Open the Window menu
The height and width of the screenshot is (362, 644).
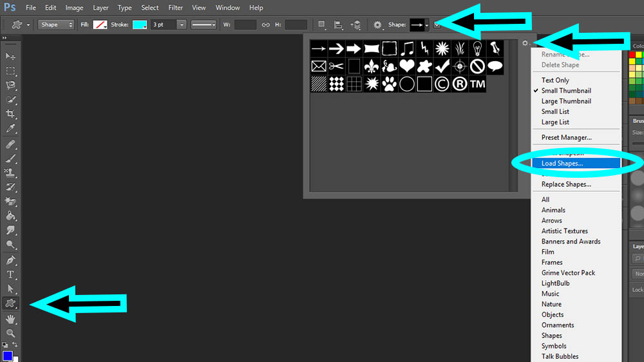point(227,8)
